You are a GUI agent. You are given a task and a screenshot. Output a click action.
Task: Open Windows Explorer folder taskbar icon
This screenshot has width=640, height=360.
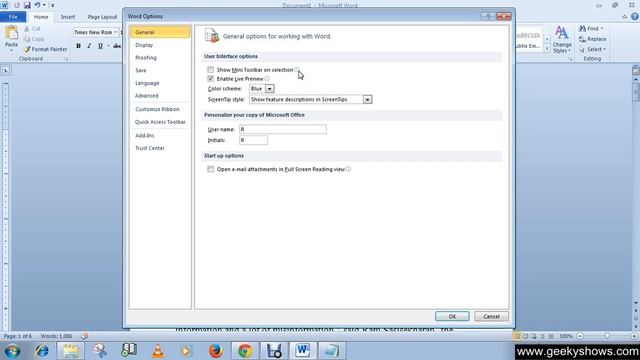point(71,351)
